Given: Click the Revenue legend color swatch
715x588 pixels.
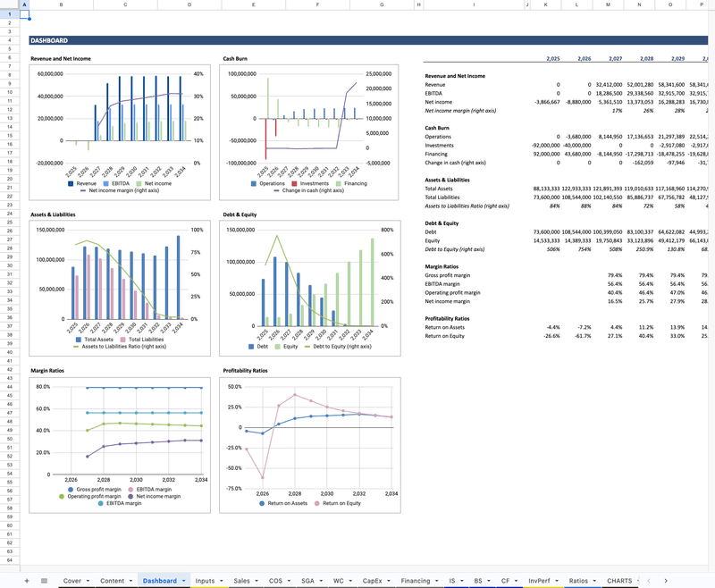Looking at the screenshot, I should pyautogui.click(x=70, y=183).
